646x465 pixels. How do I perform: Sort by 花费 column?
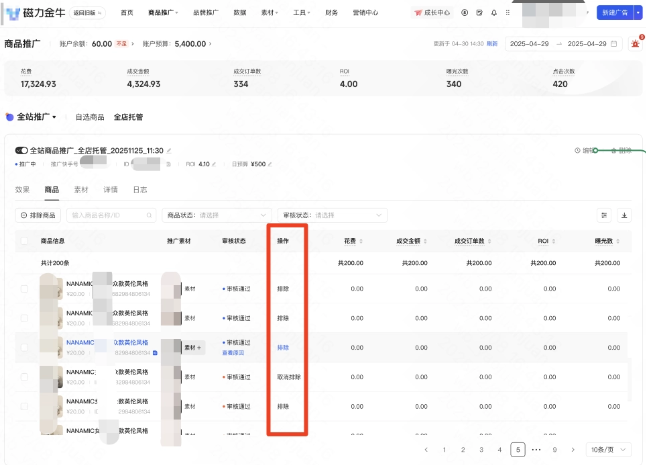point(361,241)
